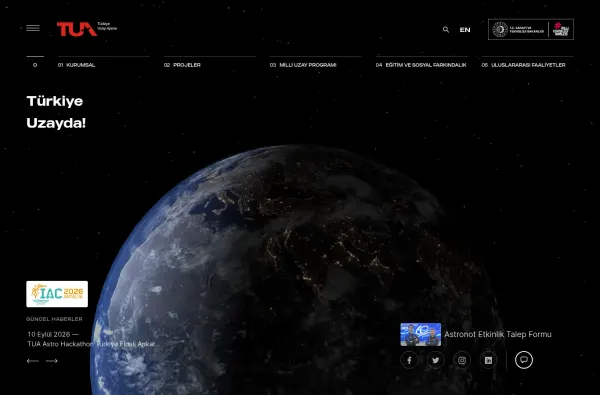The height and width of the screenshot is (395, 600).
Task: Click the Güncel Haberler label
Action: [x=54, y=319]
